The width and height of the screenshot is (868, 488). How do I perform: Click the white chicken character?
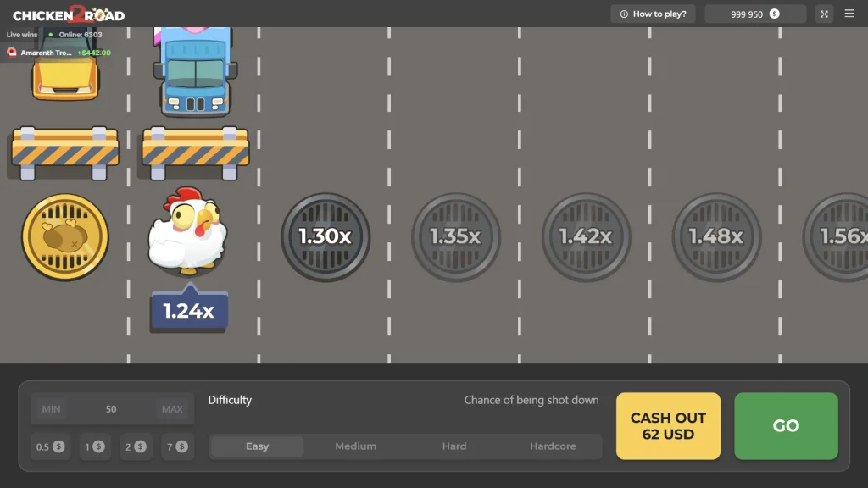(187, 230)
